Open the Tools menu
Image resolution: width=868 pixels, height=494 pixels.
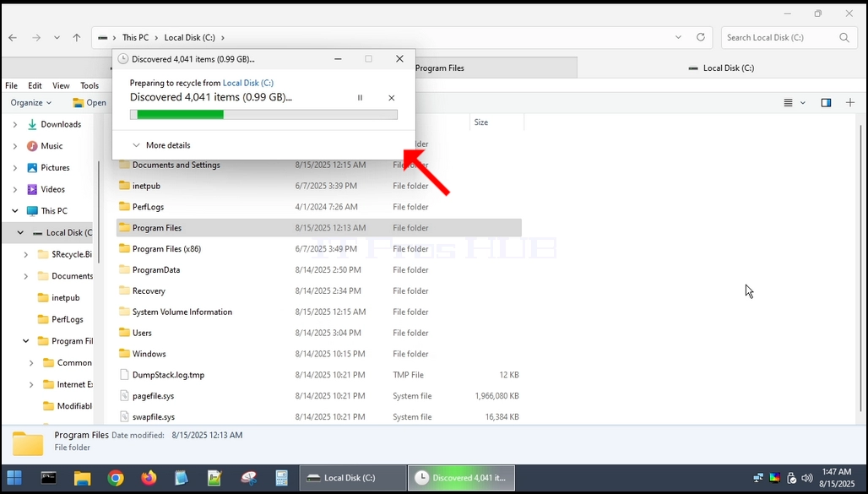click(x=90, y=86)
